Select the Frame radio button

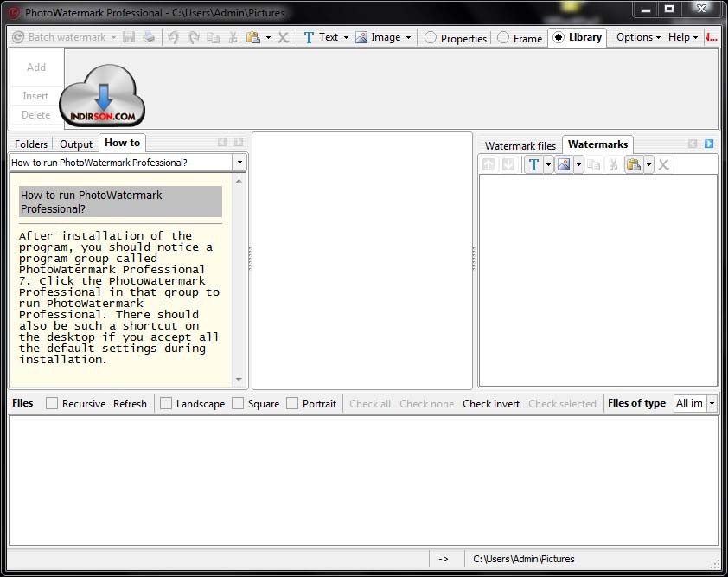503,38
